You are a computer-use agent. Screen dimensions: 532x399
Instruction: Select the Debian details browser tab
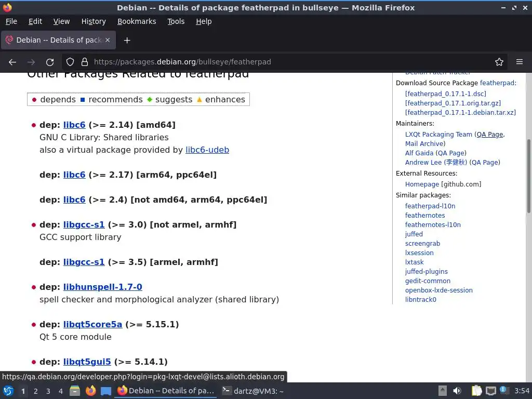(58, 40)
